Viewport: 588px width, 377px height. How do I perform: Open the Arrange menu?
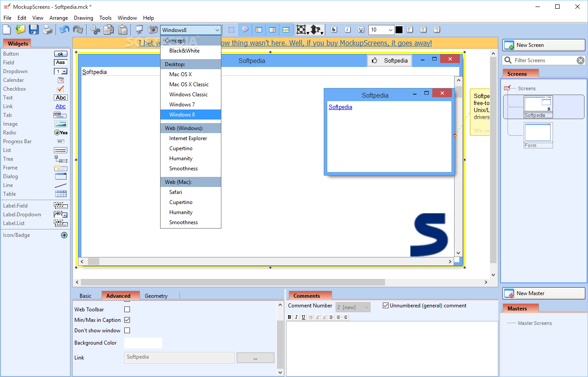click(x=59, y=18)
